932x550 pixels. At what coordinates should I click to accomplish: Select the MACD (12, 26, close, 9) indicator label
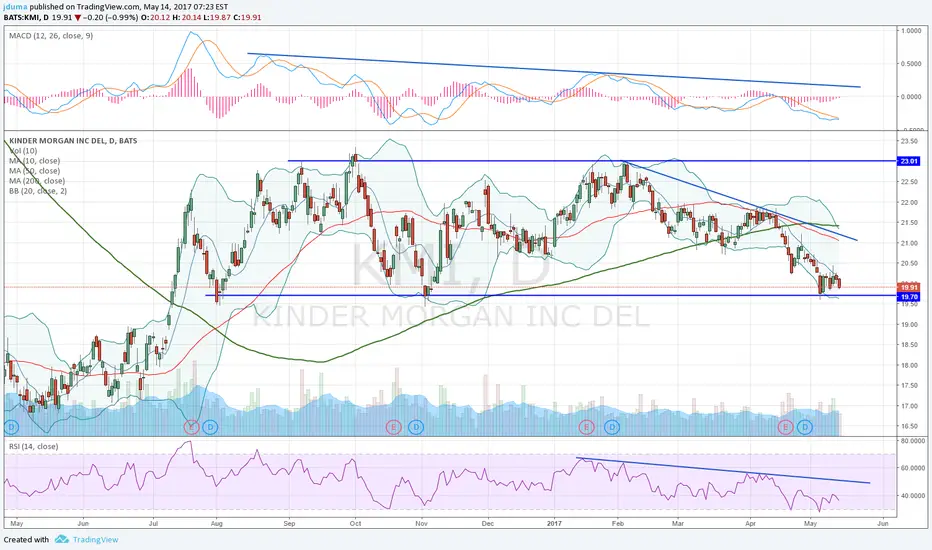point(51,36)
